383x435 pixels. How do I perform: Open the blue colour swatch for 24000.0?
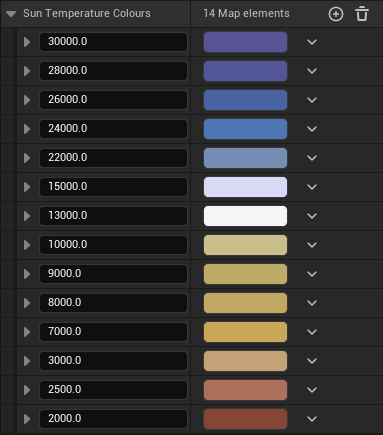click(x=245, y=129)
